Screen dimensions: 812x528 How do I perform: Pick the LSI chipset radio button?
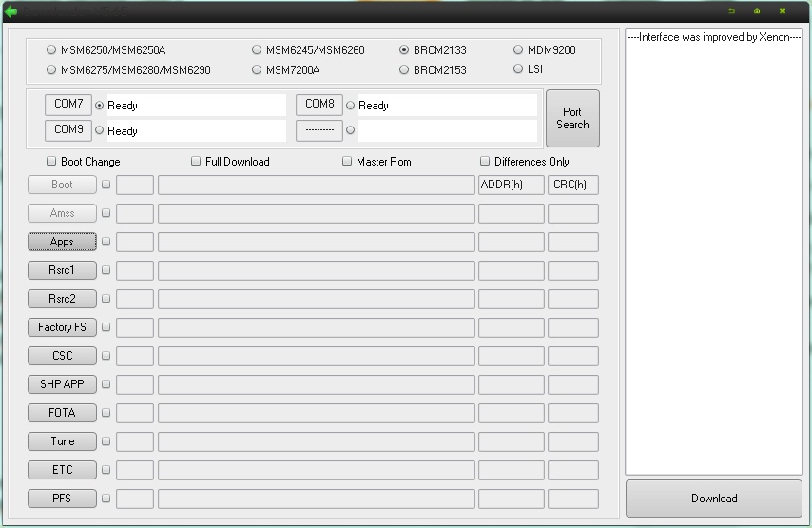tap(518, 69)
